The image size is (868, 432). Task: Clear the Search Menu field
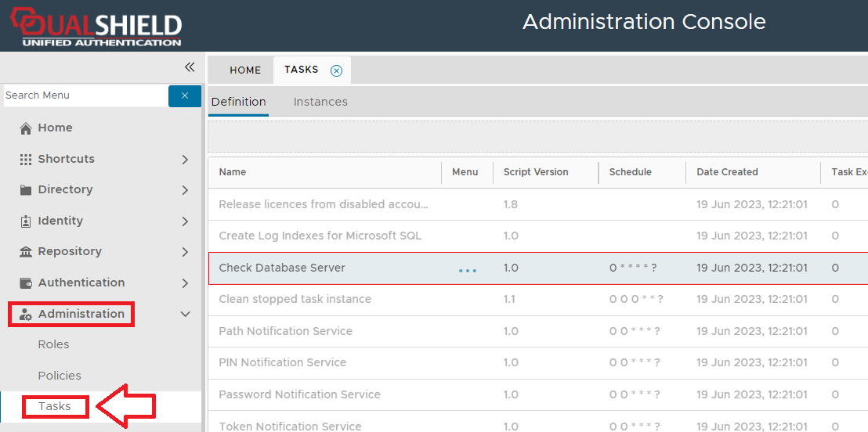tap(185, 95)
